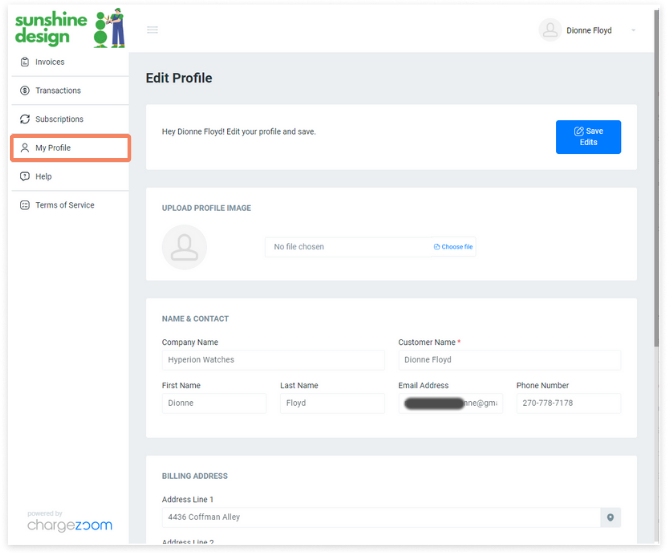Click the Last Name input field
668x553 pixels.
click(x=332, y=403)
